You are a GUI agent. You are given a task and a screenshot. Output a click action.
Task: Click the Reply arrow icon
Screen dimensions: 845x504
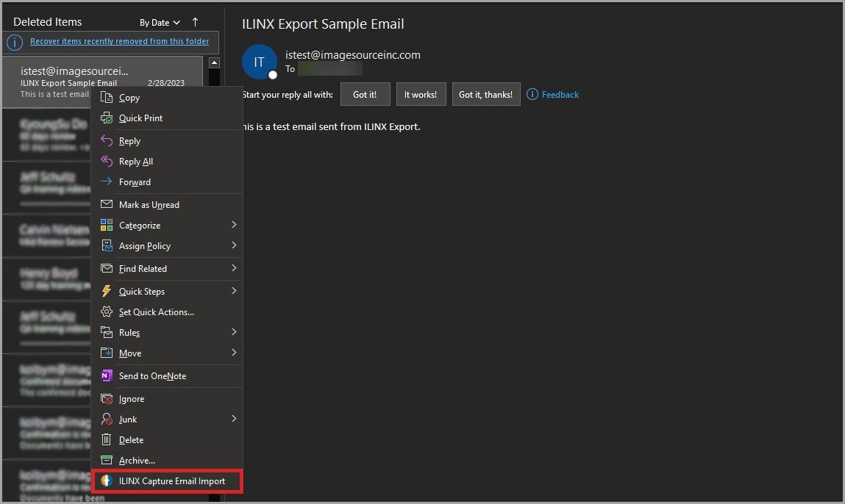tap(107, 140)
